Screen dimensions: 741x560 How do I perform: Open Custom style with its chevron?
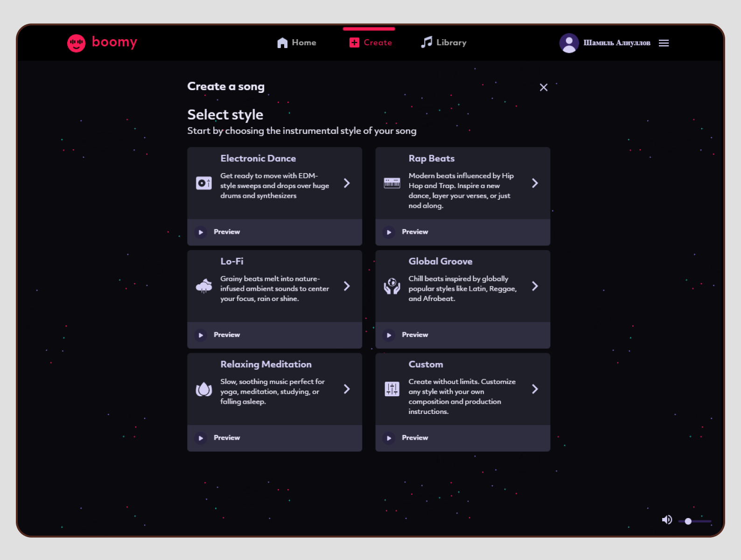click(x=535, y=389)
